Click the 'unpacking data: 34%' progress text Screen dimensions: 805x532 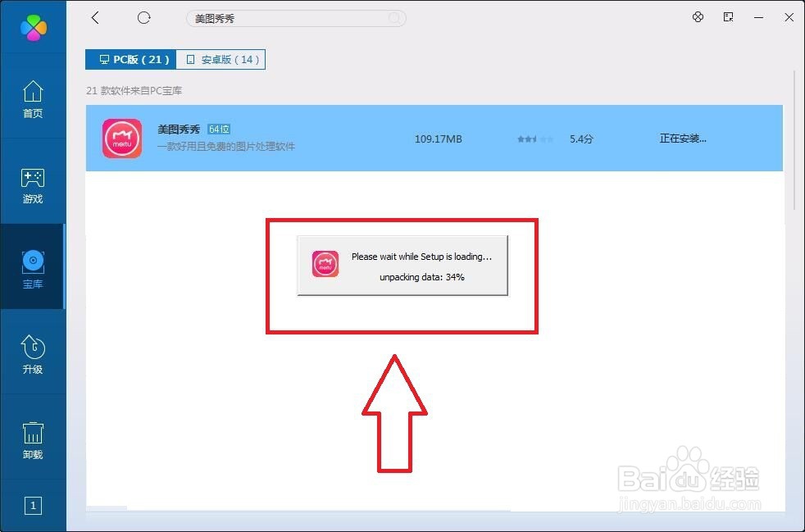pos(422,277)
